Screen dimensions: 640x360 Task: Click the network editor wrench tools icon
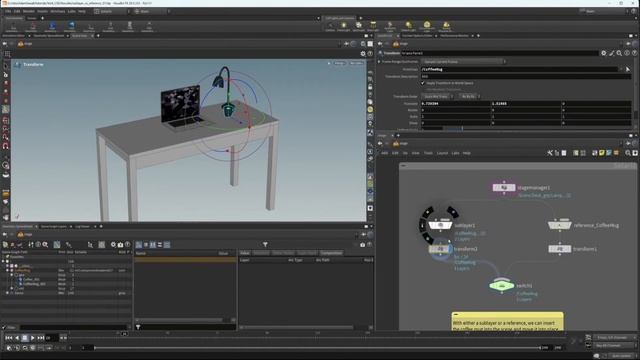[550, 153]
